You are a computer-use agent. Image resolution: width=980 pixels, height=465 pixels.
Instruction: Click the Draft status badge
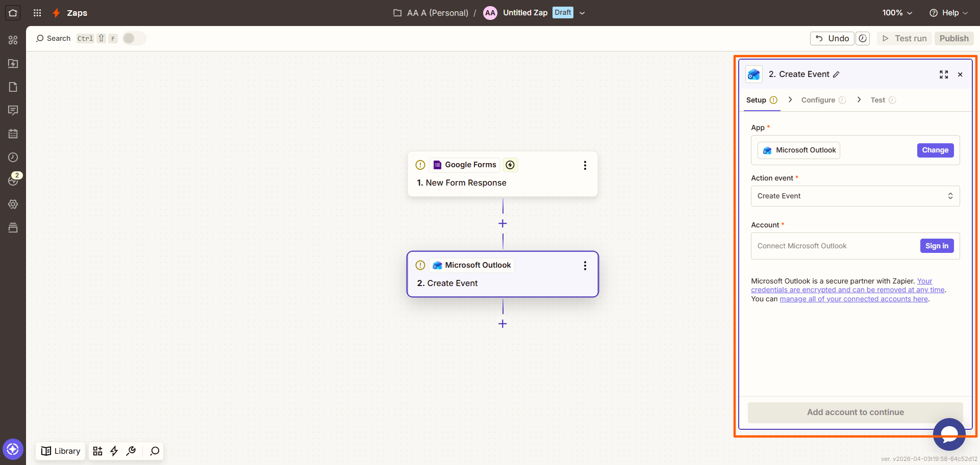point(563,13)
